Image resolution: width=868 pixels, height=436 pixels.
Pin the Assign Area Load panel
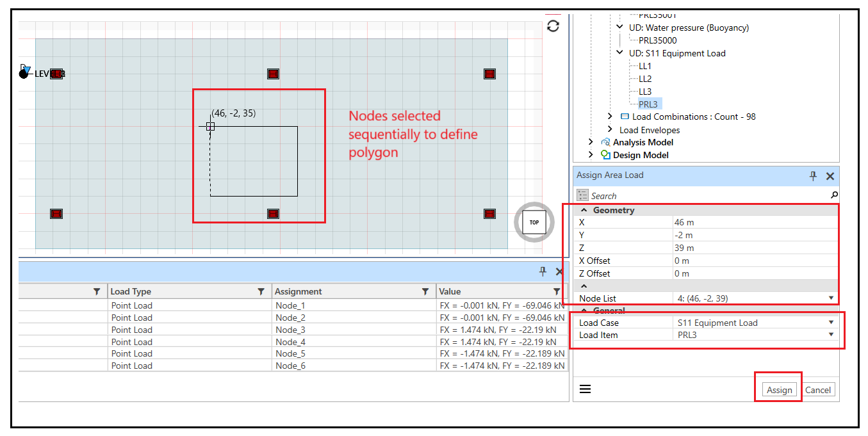point(813,175)
